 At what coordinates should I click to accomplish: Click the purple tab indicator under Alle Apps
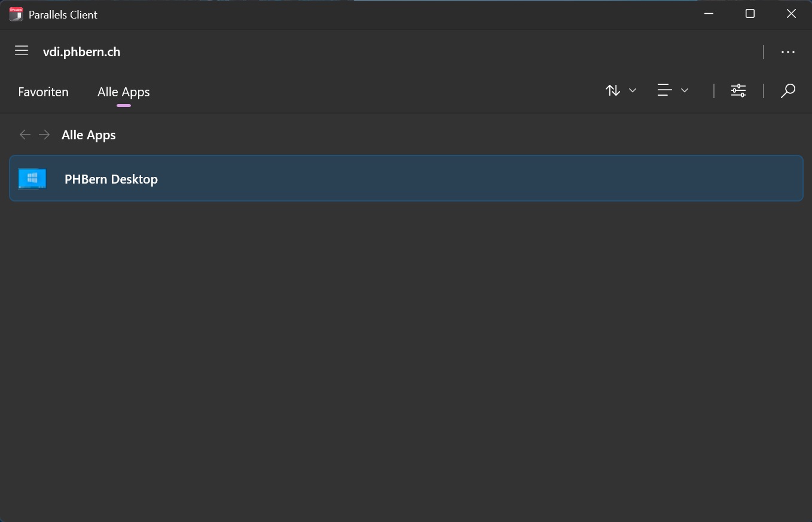[x=124, y=105]
